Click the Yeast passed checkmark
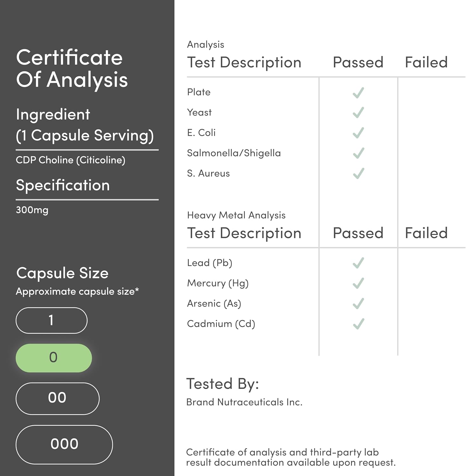Screen dimensions: 466x476 click(358, 113)
